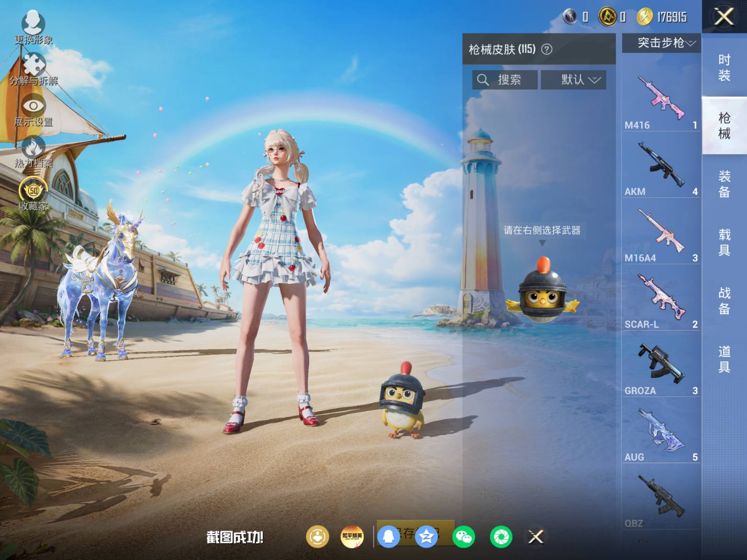Viewport: 747px width, 560px height.
Task: Show help for 枪械皮肤 question mark
Action: click(546, 49)
